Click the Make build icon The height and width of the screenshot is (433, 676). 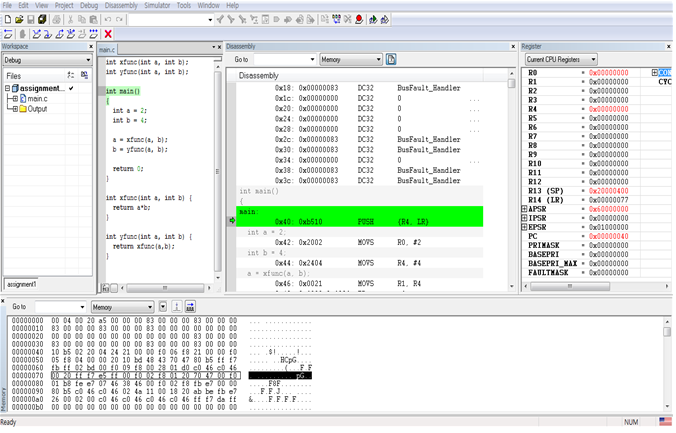tap(336, 20)
